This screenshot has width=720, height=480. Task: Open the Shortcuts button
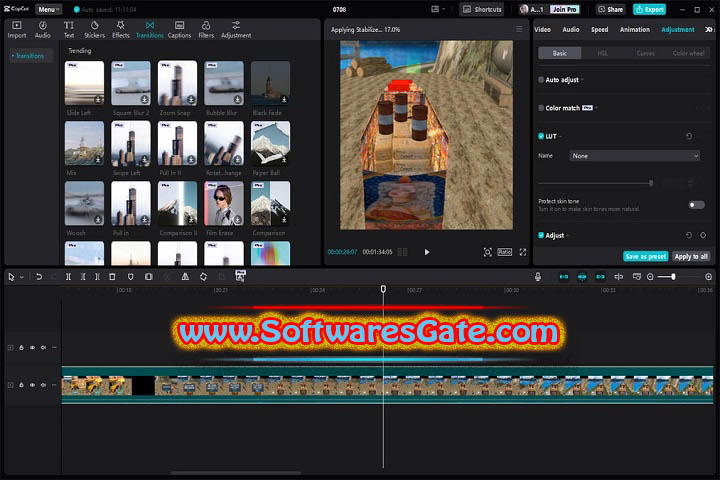(482, 9)
